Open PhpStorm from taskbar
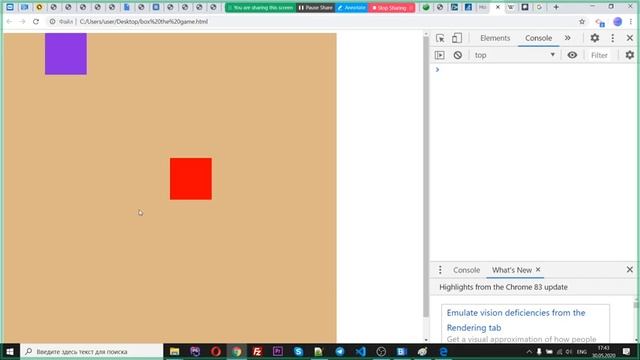Image resolution: width=640 pixels, height=360 pixels. 195,351
